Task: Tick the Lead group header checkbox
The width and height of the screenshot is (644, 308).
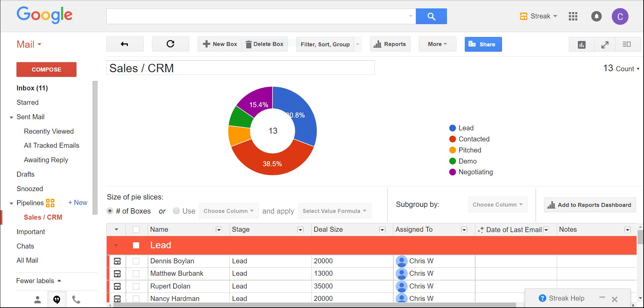Action: pyautogui.click(x=136, y=245)
